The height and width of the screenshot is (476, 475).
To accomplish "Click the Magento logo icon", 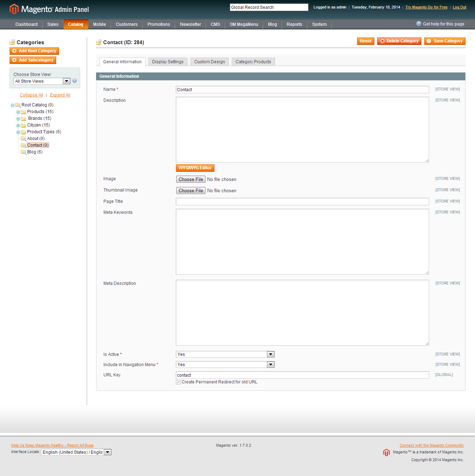I will click(x=14, y=9).
